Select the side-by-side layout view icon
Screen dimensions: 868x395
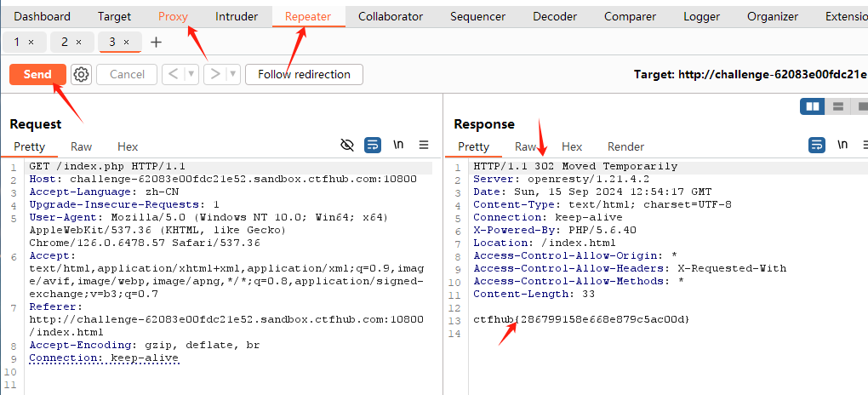click(x=812, y=106)
